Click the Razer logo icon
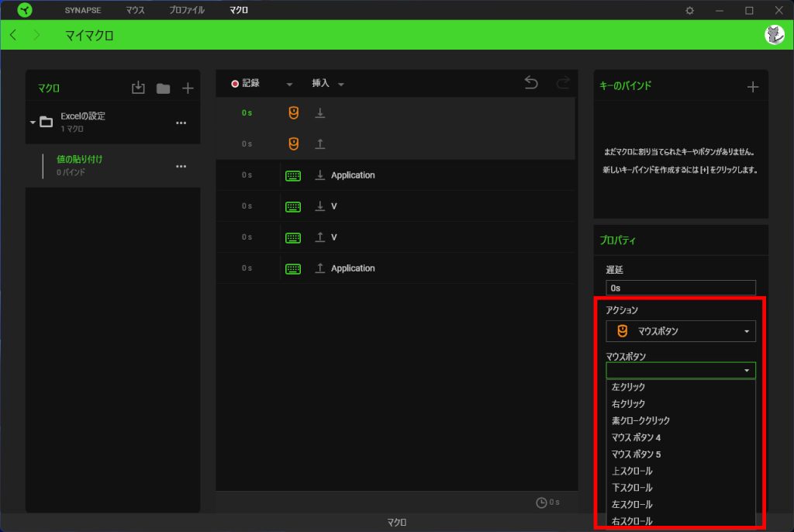This screenshot has width=794, height=532. (24, 9)
